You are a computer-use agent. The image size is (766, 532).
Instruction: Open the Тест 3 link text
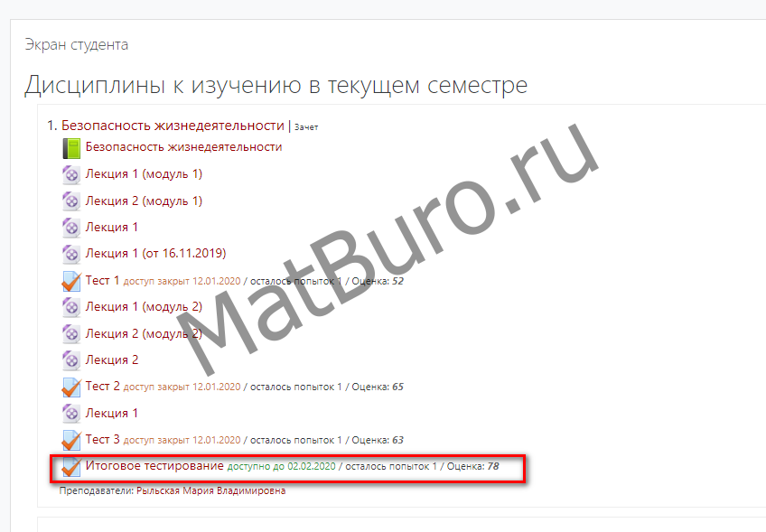point(102,440)
